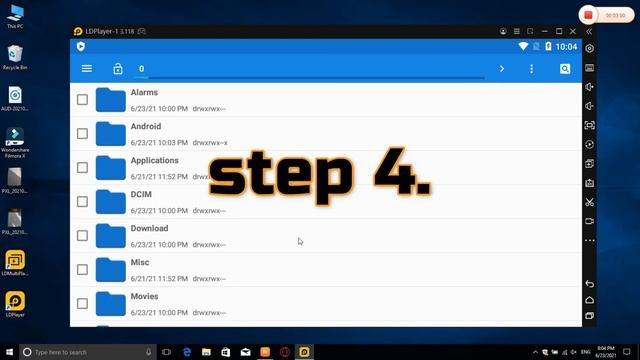Viewport: 640px width, 360px height.
Task: Raise volume in the LDPlayer sidebar
Action: click(x=589, y=87)
